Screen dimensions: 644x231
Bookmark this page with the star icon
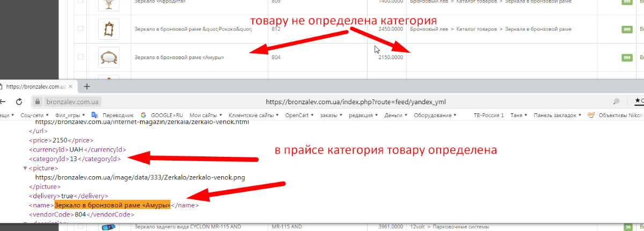[638, 101]
